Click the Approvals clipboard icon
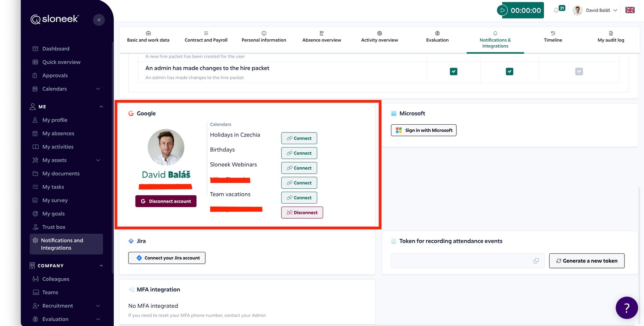Image resolution: width=644 pixels, height=326 pixels. click(35, 76)
